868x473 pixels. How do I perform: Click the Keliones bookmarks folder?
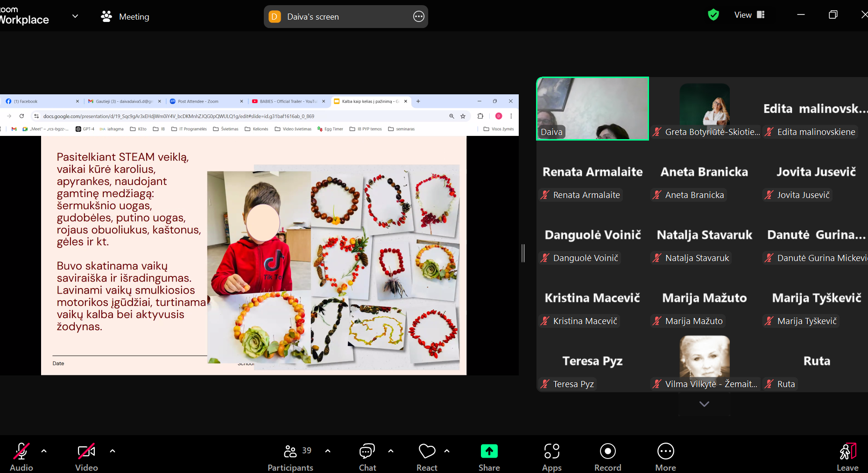[x=256, y=129]
